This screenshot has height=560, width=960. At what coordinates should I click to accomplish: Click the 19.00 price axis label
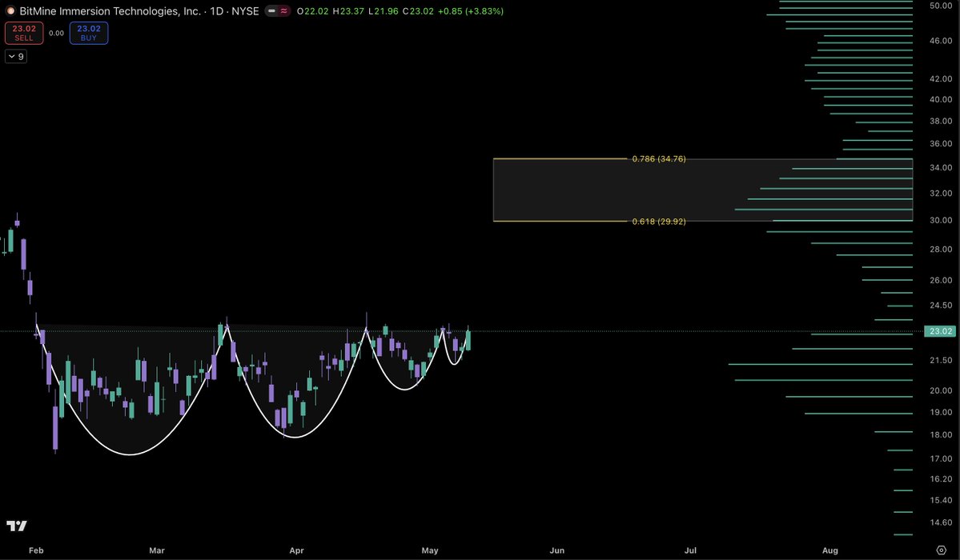click(x=941, y=412)
